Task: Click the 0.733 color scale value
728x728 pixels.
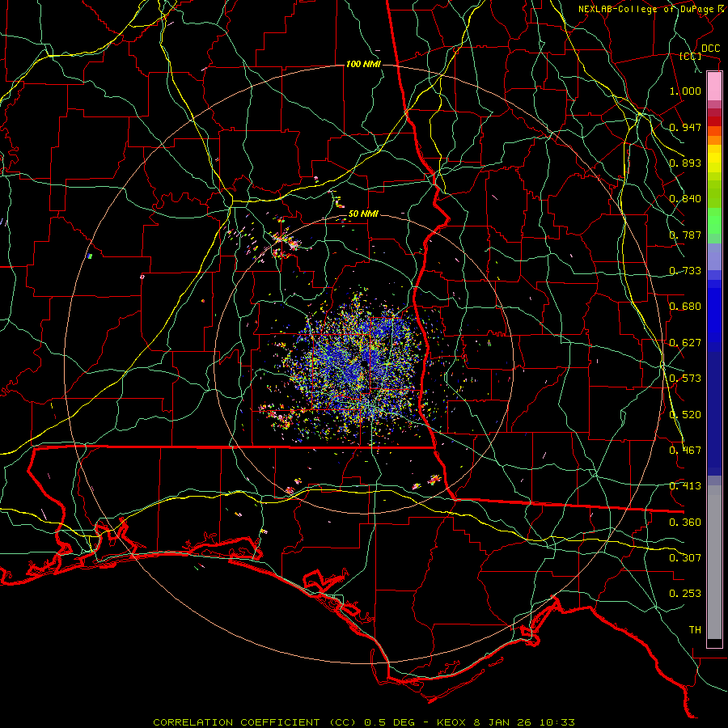Action: click(x=685, y=271)
